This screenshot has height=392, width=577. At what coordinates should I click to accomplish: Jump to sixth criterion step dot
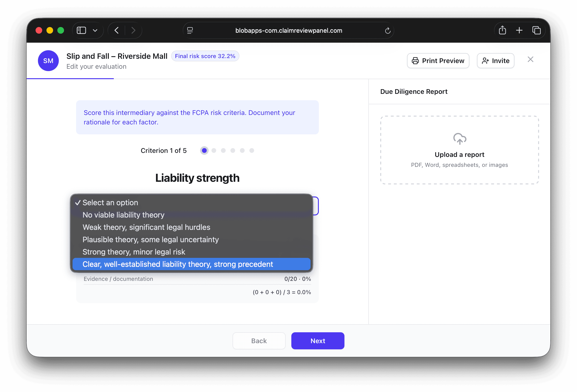point(252,150)
